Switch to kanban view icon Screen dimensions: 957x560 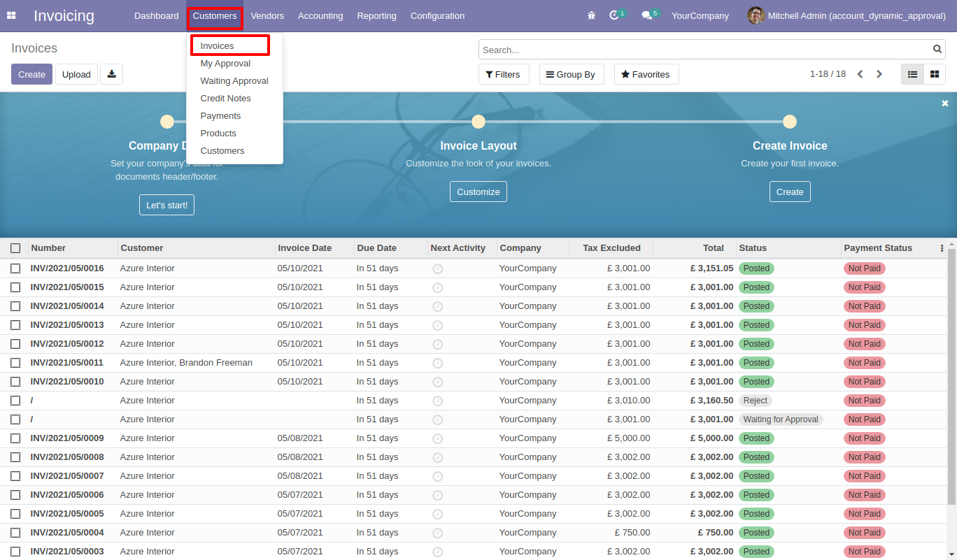click(934, 74)
